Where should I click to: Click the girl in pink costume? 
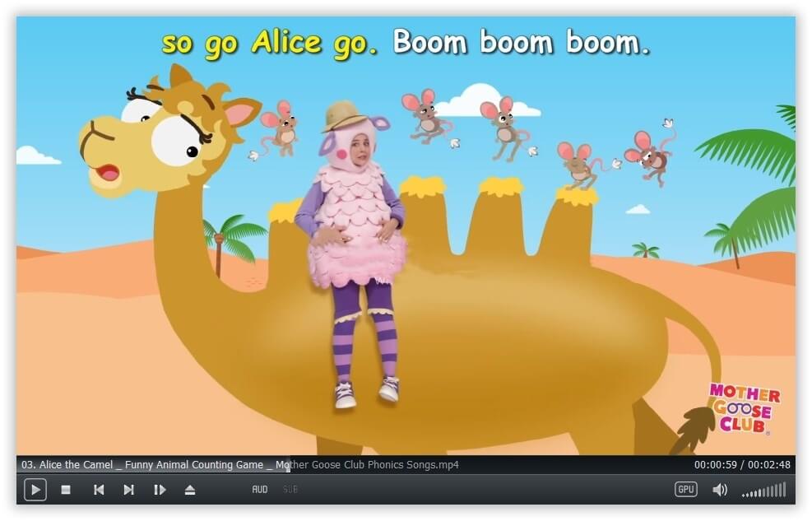[x=355, y=247]
